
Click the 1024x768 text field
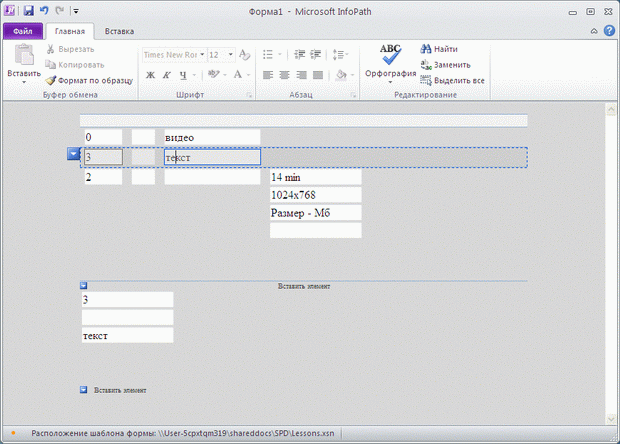[x=315, y=195]
